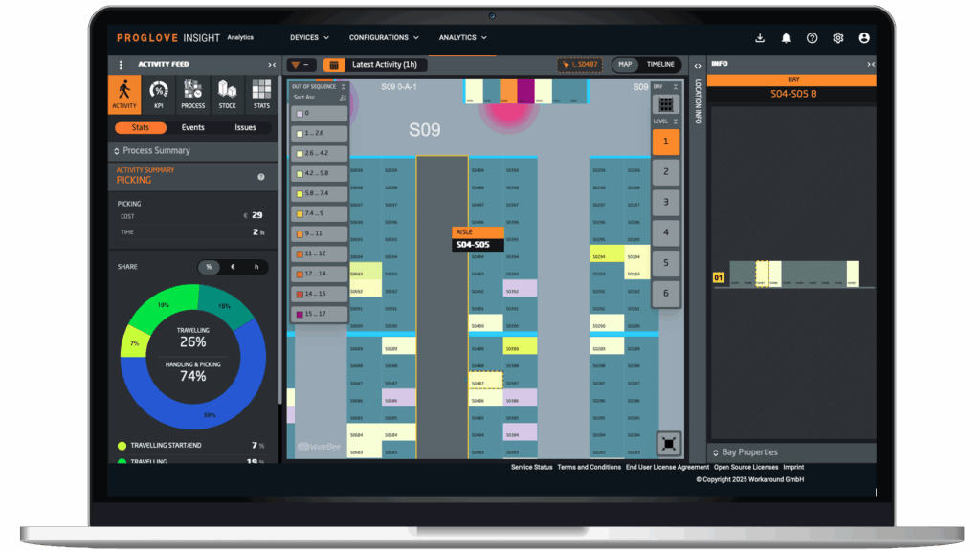Open the user account icon

(864, 38)
